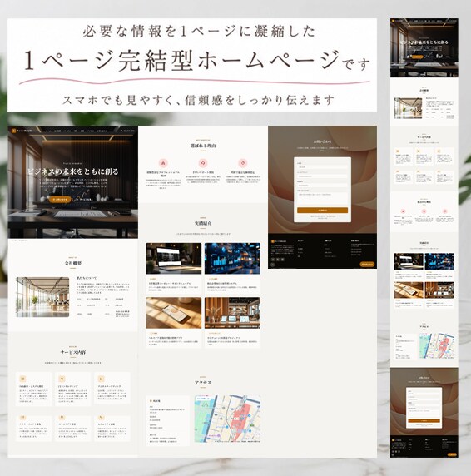Click third pink circular icon under 選ばれる理由
Viewport: 471px width, 476px height.
pyautogui.click(x=242, y=163)
